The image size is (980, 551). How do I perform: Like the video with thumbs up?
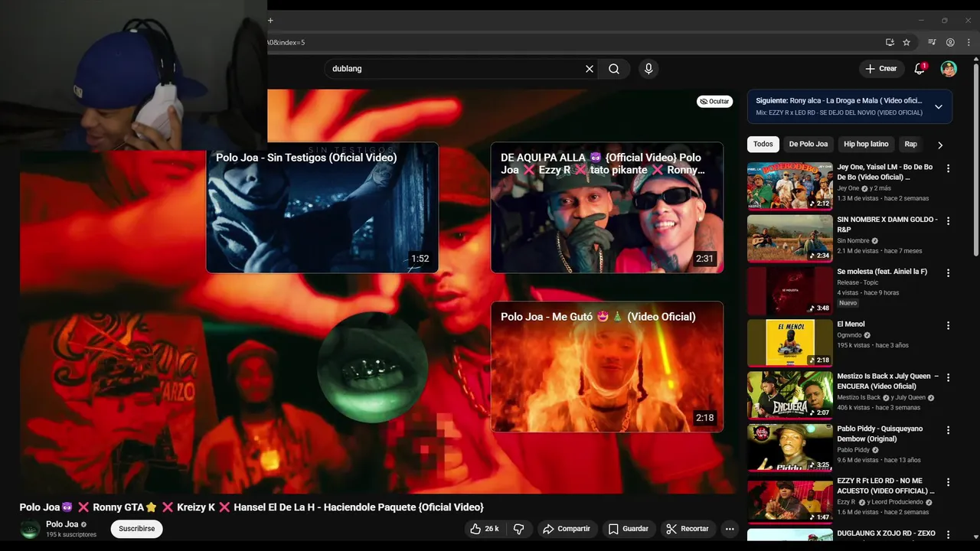point(485,529)
